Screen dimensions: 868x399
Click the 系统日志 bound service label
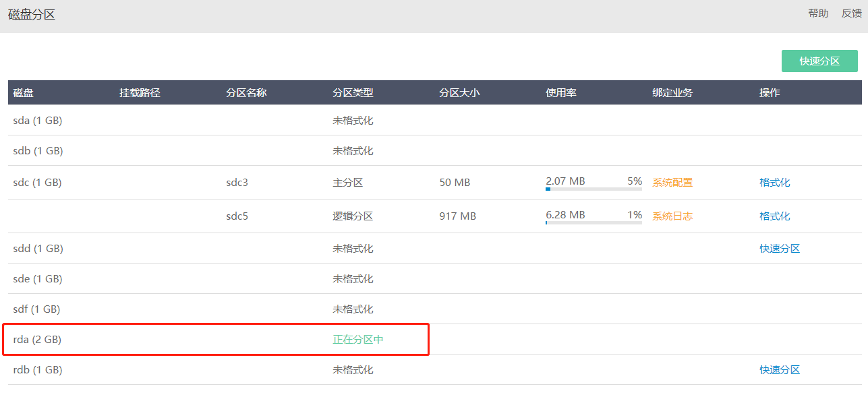672,216
